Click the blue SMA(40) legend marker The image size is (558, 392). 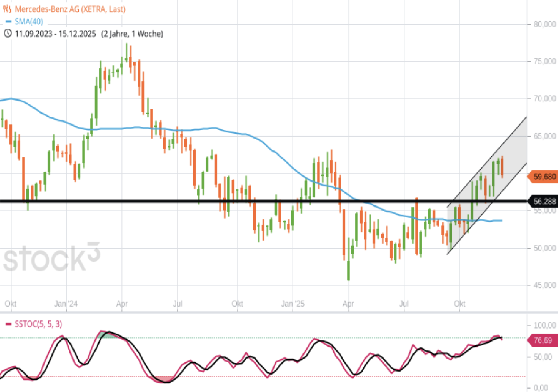coord(8,22)
